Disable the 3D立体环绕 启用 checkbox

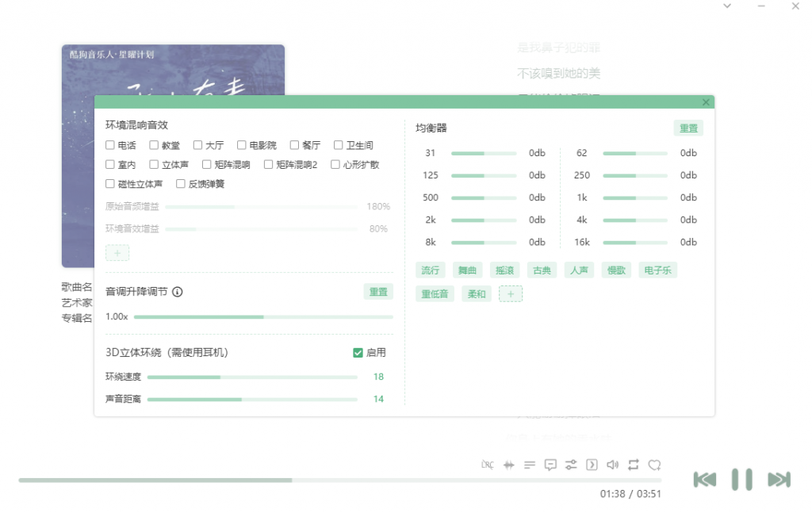point(358,352)
